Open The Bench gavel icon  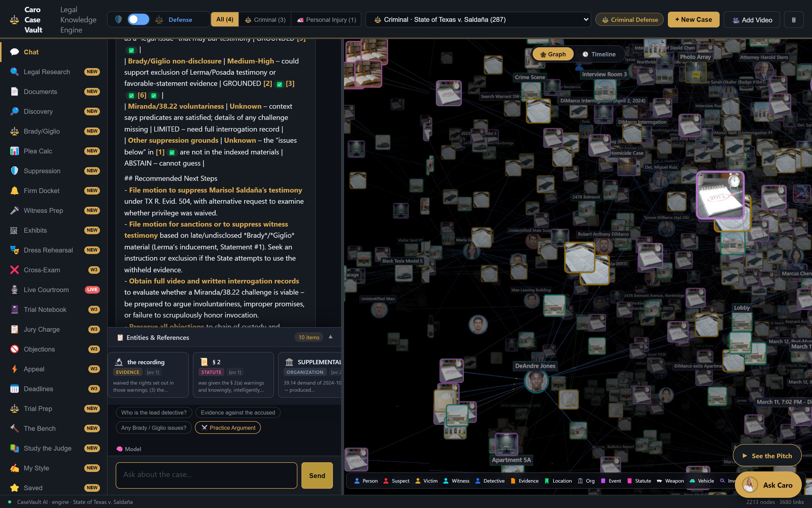[x=14, y=428]
